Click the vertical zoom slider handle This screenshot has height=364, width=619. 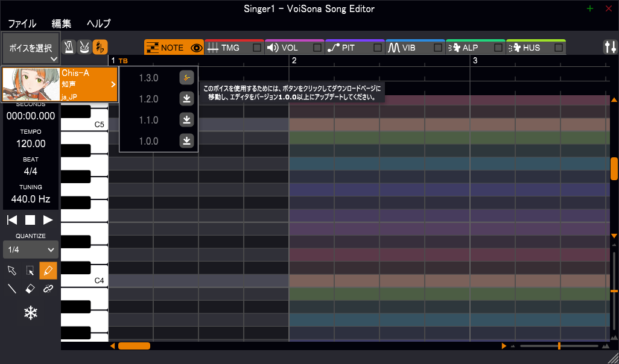point(614,291)
